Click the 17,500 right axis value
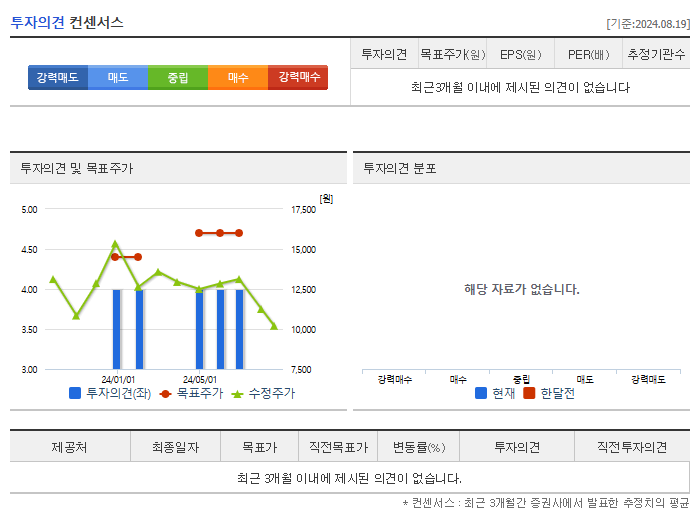Viewport: 694px width, 517px height. [x=304, y=210]
